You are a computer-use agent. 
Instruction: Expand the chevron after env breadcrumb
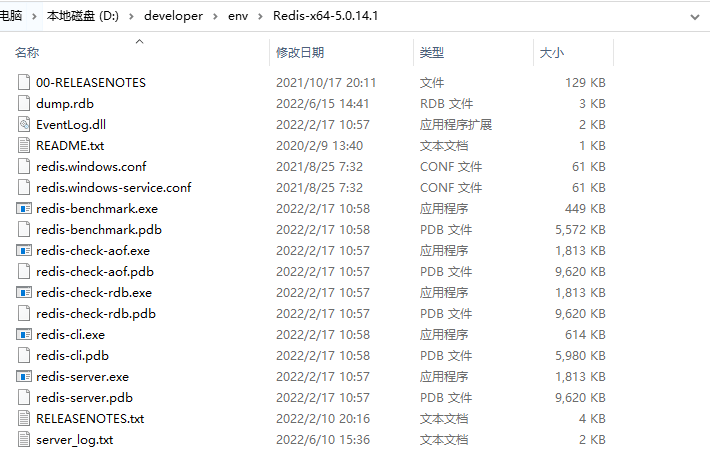[260, 16]
